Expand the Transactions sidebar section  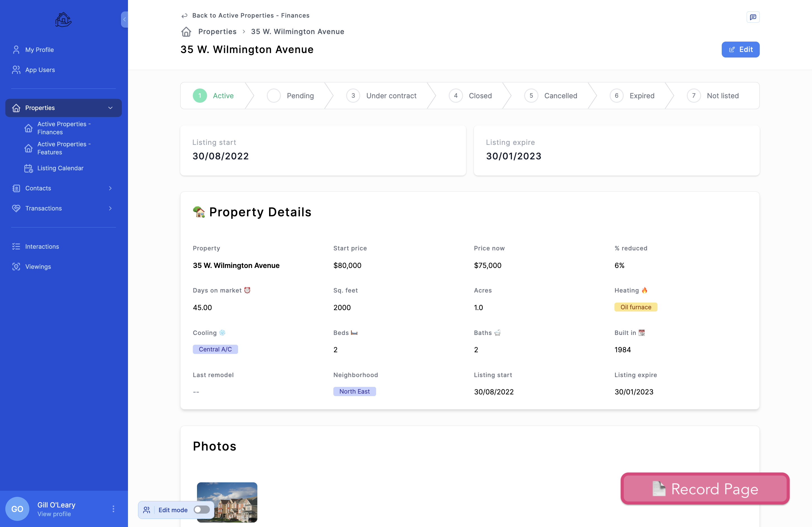110,208
